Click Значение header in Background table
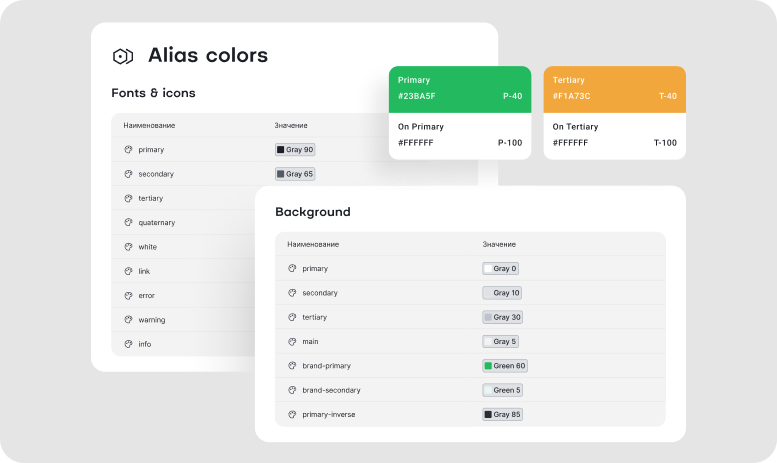The image size is (777, 463). click(x=499, y=244)
